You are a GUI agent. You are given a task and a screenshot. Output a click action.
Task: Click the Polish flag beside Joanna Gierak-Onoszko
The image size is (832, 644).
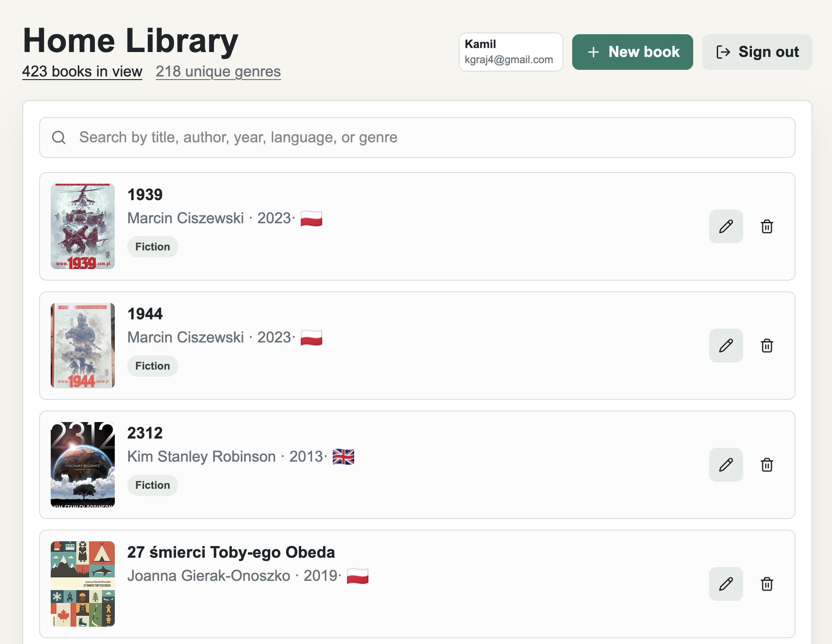[x=358, y=576]
